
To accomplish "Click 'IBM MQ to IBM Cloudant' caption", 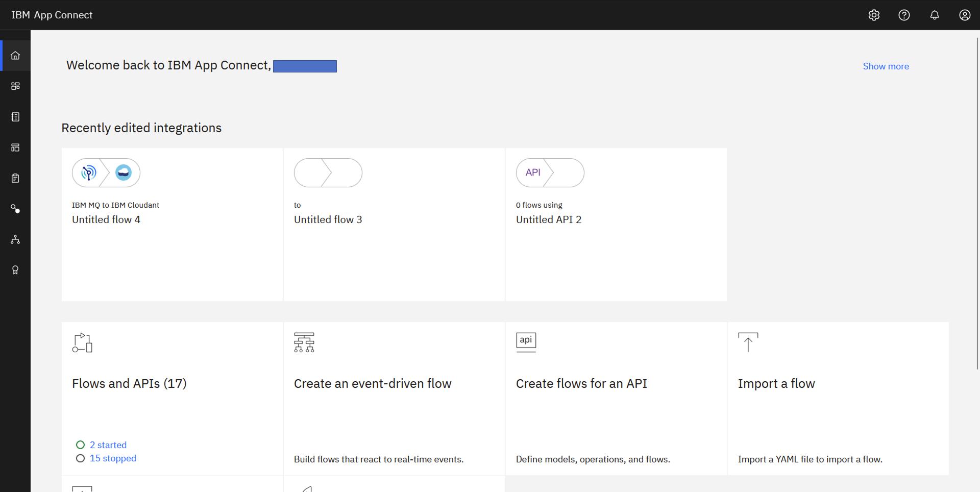I will point(115,205).
